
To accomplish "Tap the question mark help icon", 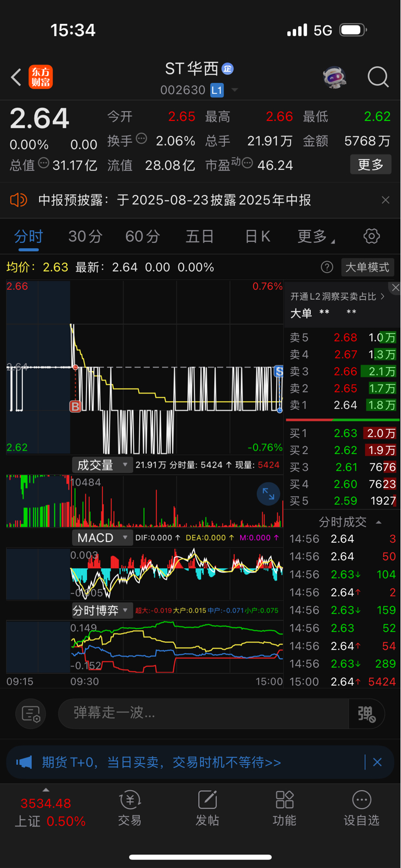I will tap(327, 267).
